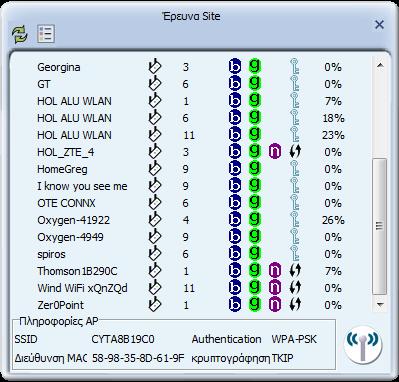Click the WPS arrows icon for Thomson1B290C

coord(295,271)
